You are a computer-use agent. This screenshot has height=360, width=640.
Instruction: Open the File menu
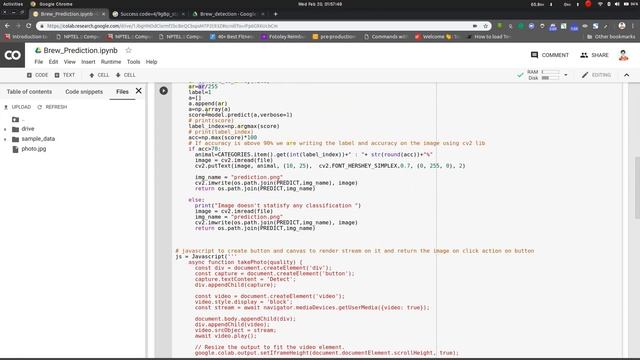pos(39,62)
